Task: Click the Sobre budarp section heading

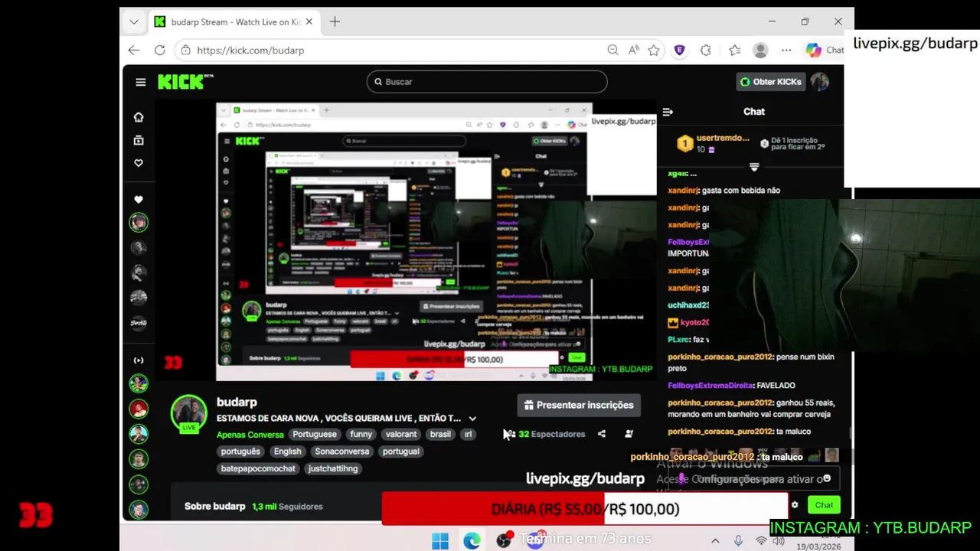Action: coord(214,507)
